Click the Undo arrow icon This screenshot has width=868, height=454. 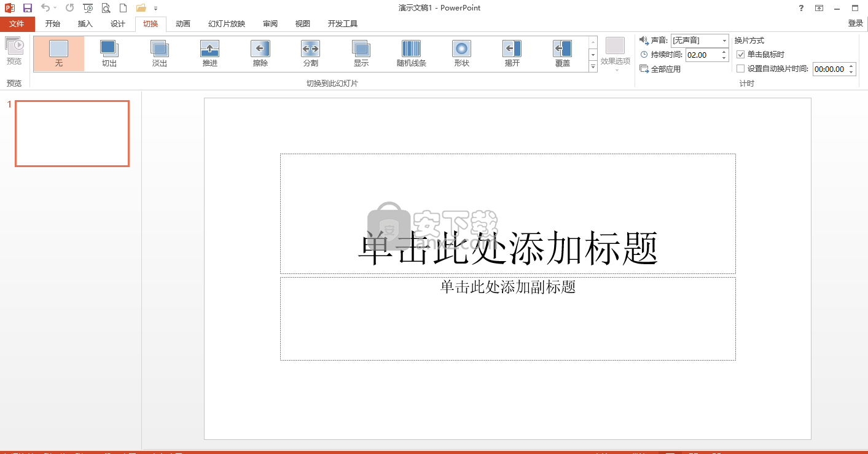click(45, 8)
